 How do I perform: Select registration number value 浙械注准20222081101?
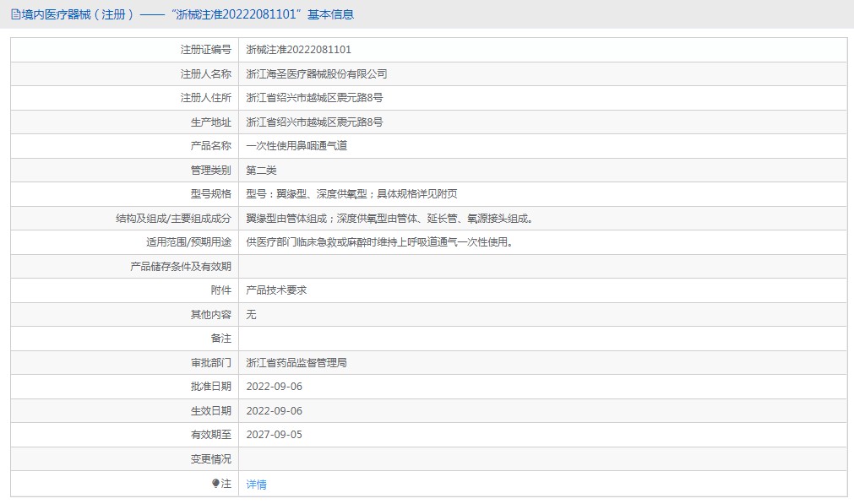[298, 50]
